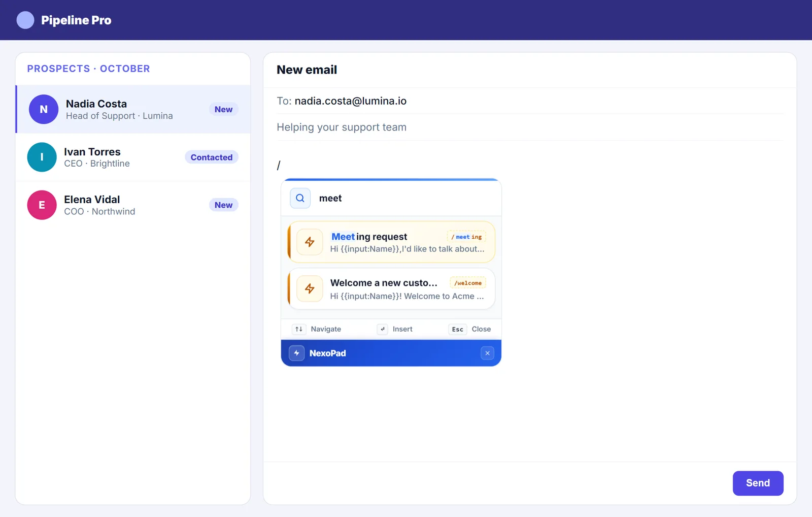Screen dimensions: 812x517
Task: Click CEO · Brightline subtitle
Action: coord(97,164)
